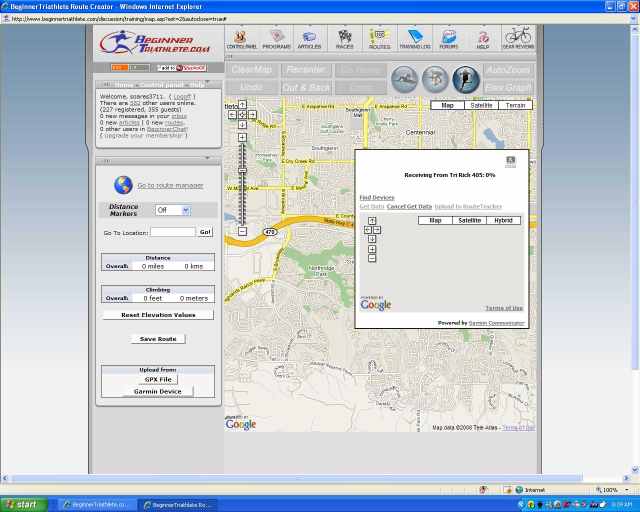The width and height of the screenshot is (640, 512).
Task: Open the Routes nav icon
Action: [380, 39]
